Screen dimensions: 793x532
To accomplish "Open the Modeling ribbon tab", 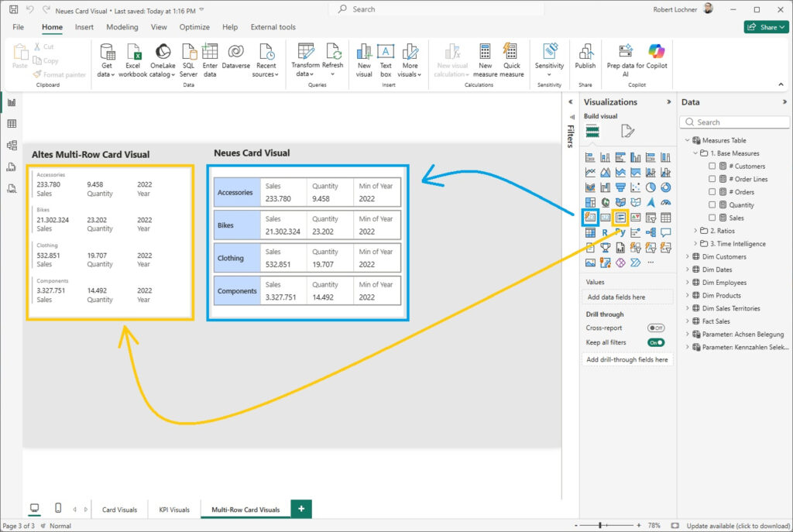I will point(122,27).
